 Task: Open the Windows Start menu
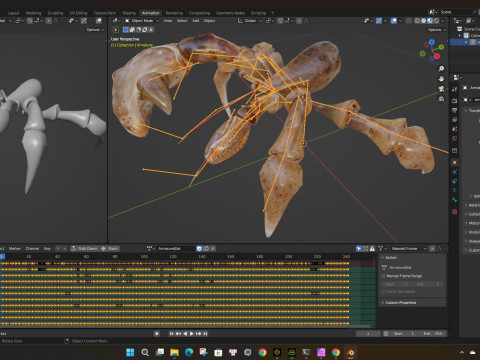[x=130, y=352]
